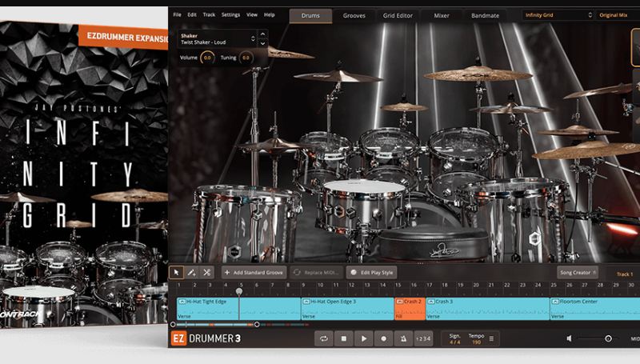640x364 pixels.
Task: Click the hi-hat cymbal
Action: pyautogui.click(x=274, y=144)
